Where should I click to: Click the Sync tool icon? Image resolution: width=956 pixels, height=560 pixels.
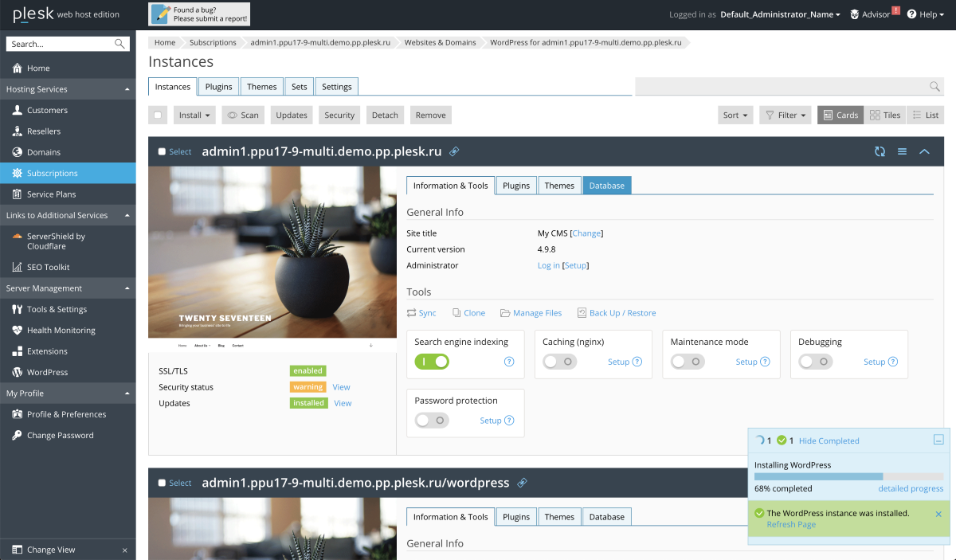click(x=412, y=313)
